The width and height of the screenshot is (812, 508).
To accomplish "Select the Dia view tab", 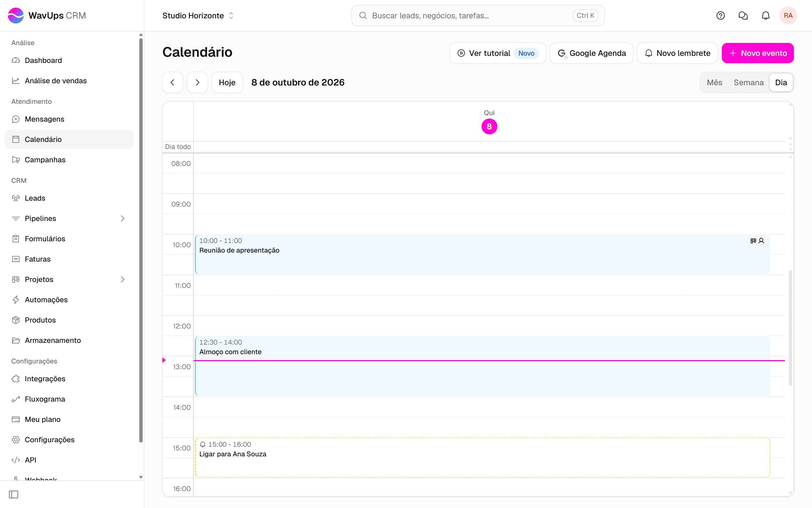I will click(x=781, y=82).
